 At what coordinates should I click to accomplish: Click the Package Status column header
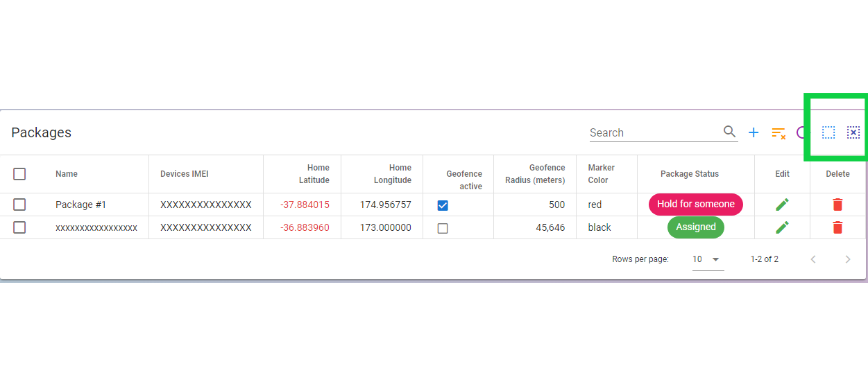(x=689, y=174)
